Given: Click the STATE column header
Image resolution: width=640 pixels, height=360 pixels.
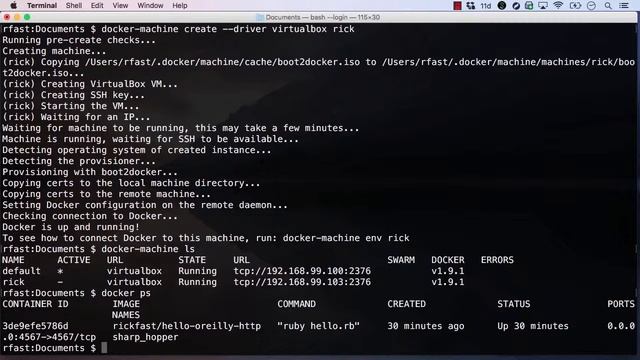Looking at the screenshot, I should click(192, 260).
